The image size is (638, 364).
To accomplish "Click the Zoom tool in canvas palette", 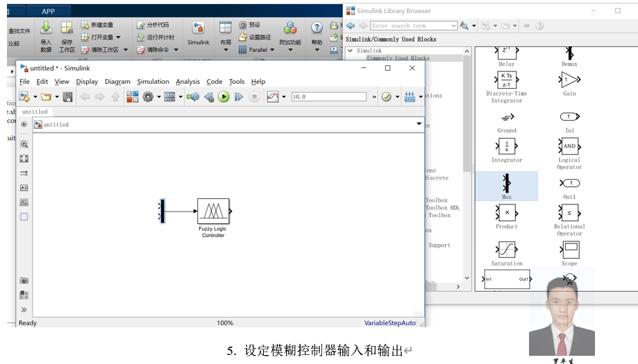I will pos(24,144).
